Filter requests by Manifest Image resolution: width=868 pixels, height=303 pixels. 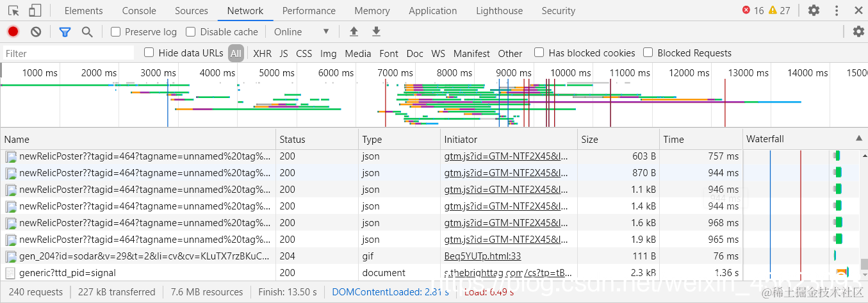(471, 53)
